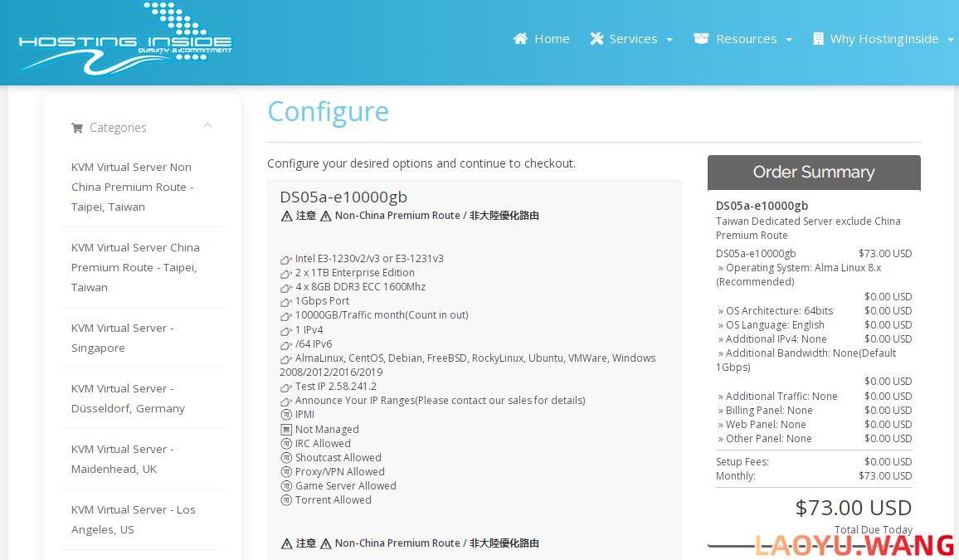Click OS Architecture: 64bits summary line

814,310
